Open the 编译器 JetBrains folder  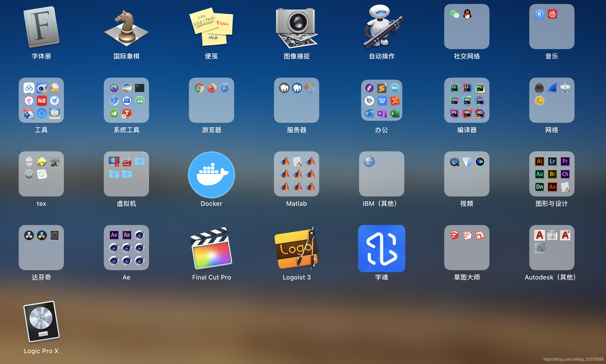pos(467,100)
